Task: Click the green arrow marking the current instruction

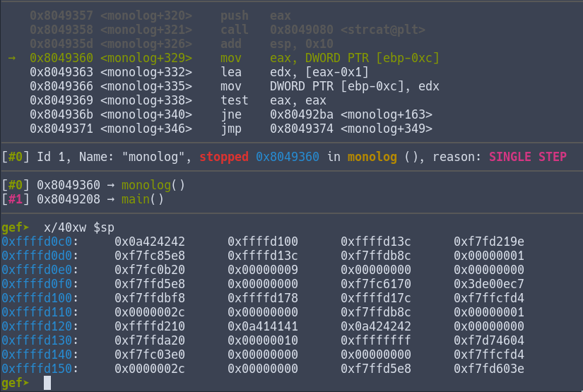Action: [x=11, y=57]
